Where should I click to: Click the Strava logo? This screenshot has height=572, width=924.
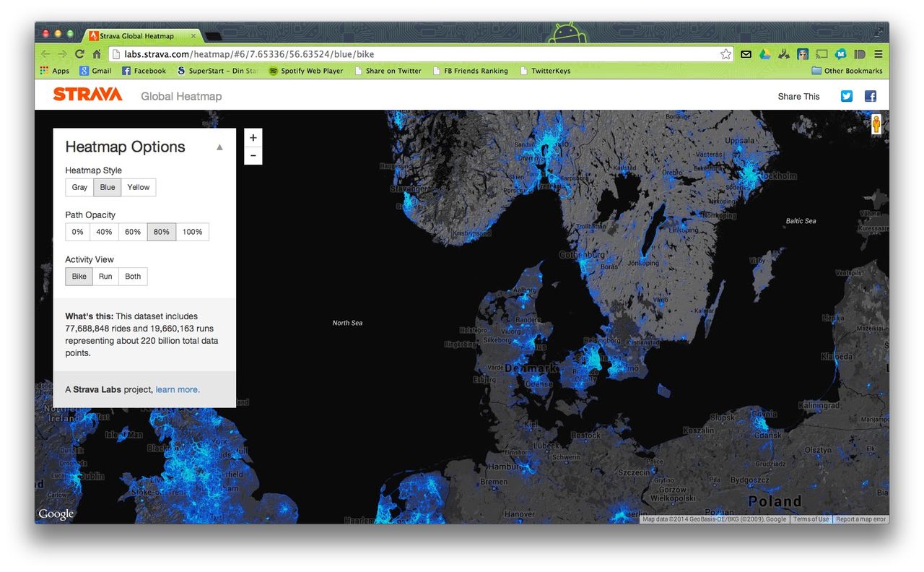87,95
